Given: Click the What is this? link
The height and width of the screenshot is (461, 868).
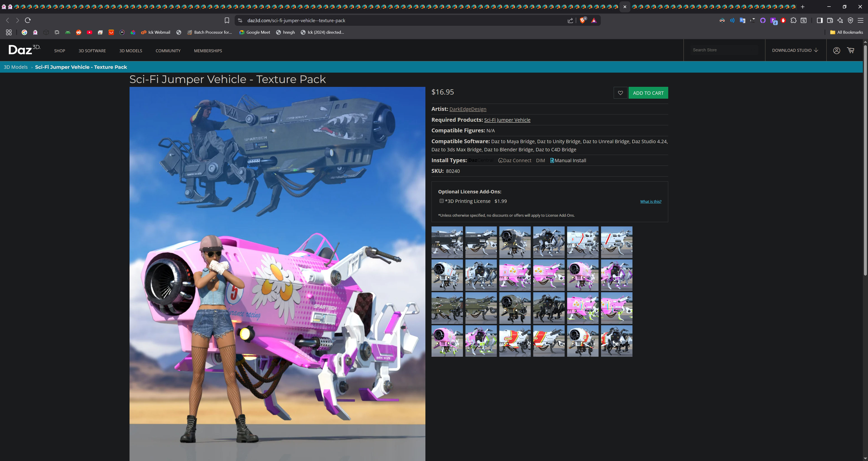Looking at the screenshot, I should point(651,201).
